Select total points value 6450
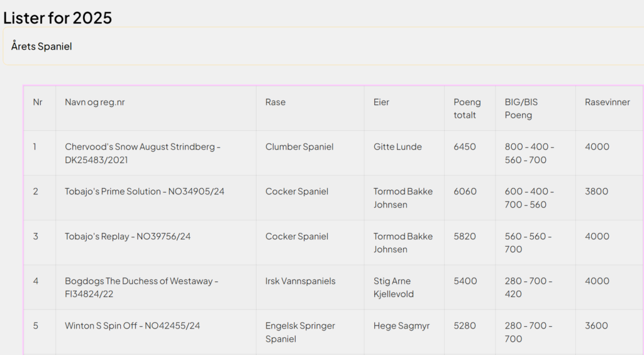 [465, 147]
